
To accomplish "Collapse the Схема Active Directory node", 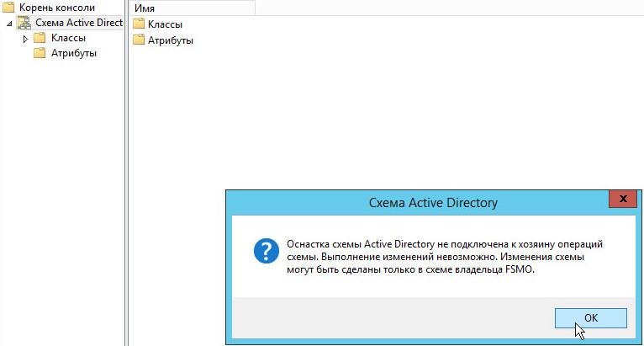I will (9, 24).
